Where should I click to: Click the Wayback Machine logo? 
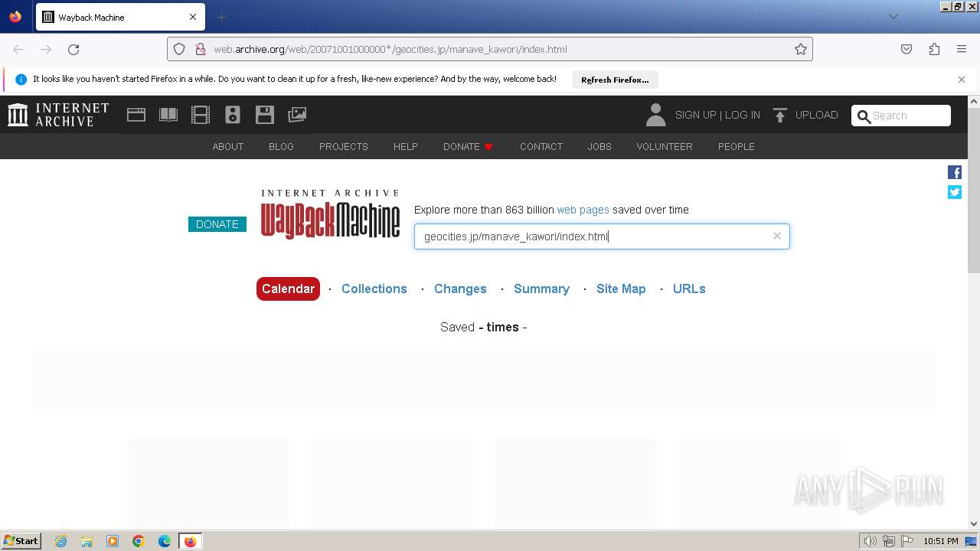pos(330,215)
